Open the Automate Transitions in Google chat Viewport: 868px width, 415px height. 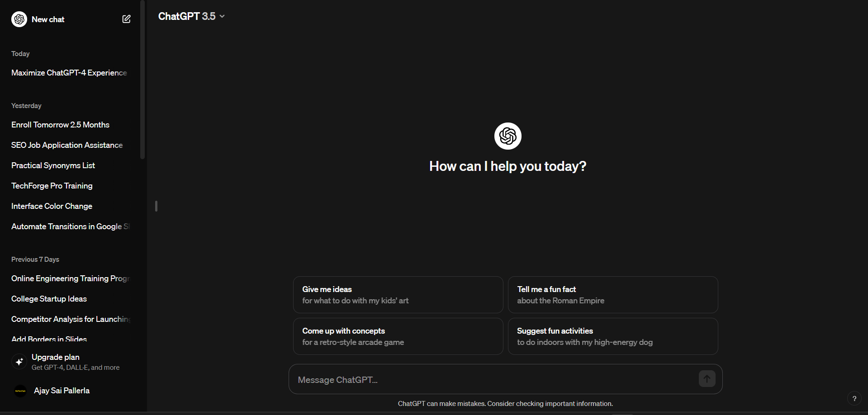pos(70,226)
